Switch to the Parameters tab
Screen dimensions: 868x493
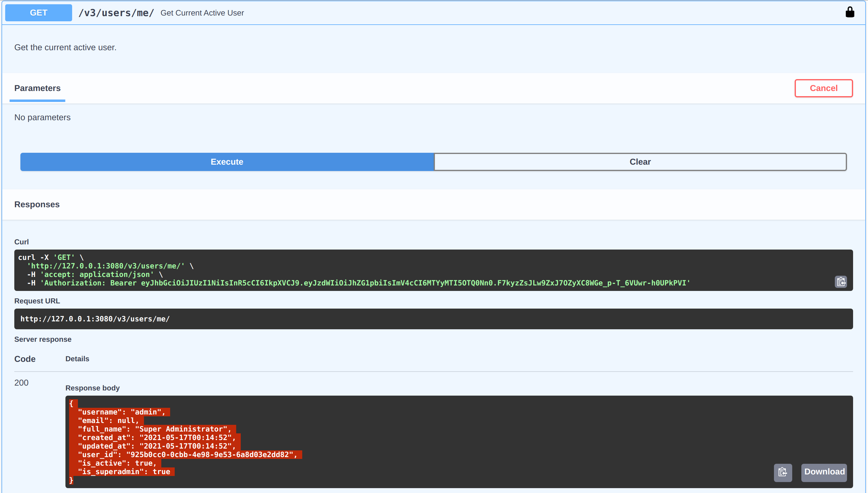[37, 88]
